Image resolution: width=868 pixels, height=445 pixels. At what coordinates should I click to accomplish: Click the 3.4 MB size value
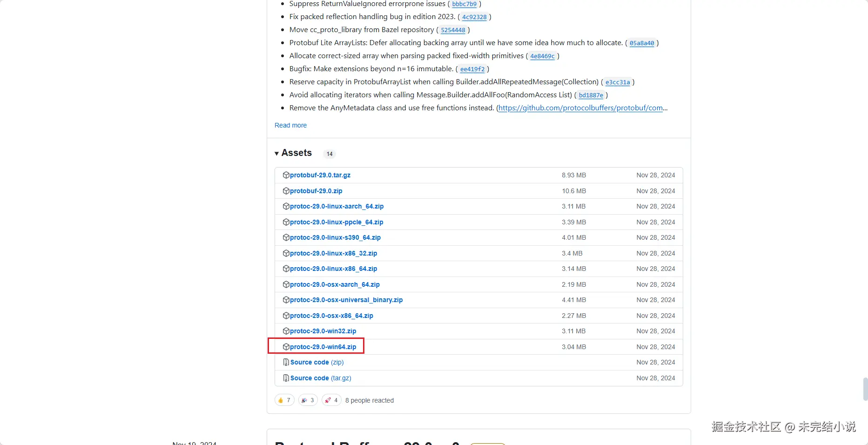pos(572,253)
